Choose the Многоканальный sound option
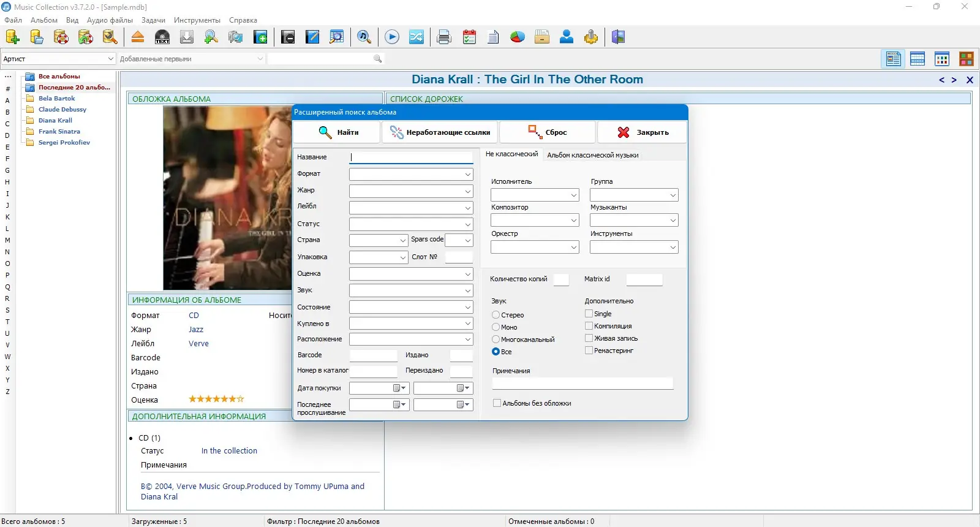This screenshot has width=980, height=527. [x=496, y=339]
